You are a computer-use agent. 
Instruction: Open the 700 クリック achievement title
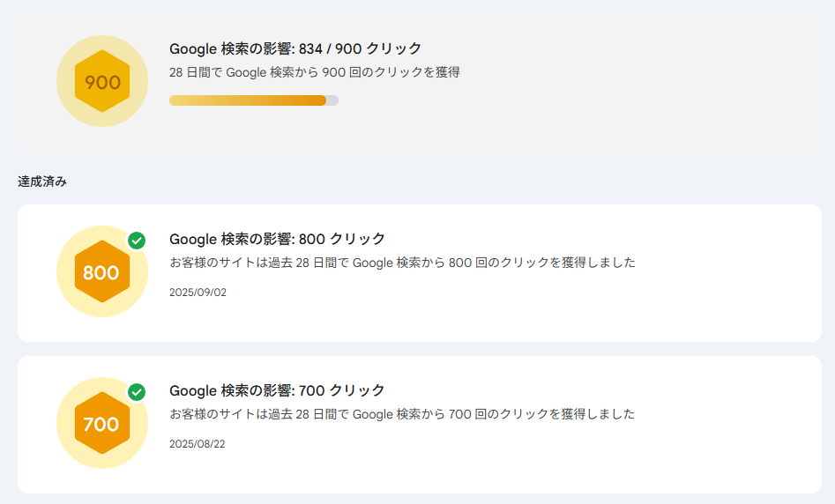(x=277, y=390)
